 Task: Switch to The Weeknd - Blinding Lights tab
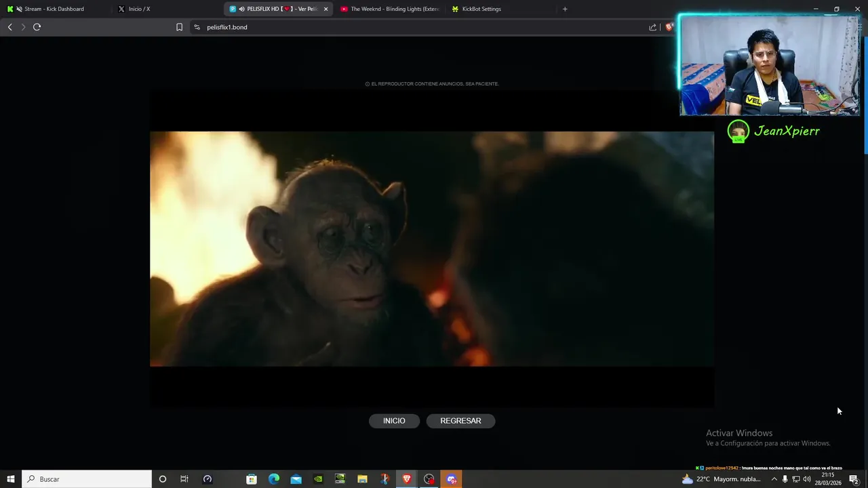coord(390,9)
